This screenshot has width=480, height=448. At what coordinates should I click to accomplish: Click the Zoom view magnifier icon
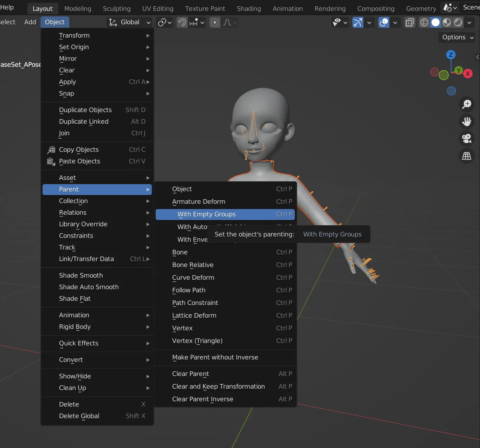point(467,104)
